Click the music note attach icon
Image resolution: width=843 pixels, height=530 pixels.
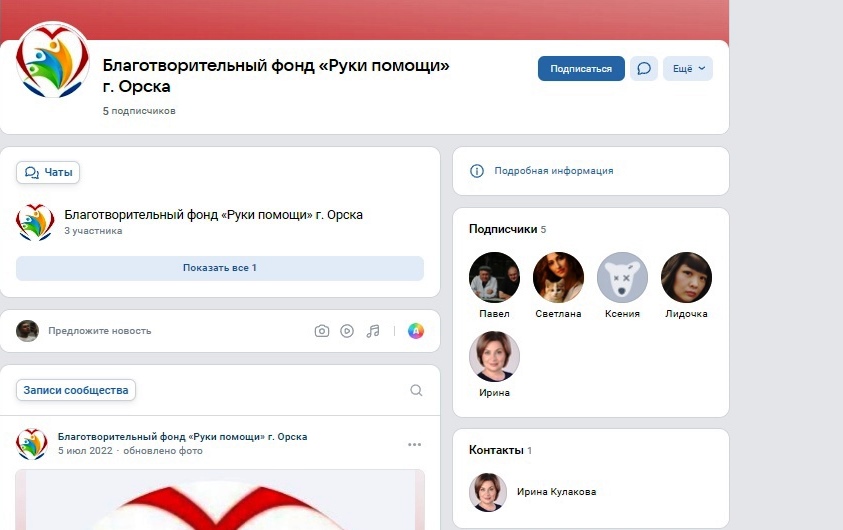pos(373,331)
